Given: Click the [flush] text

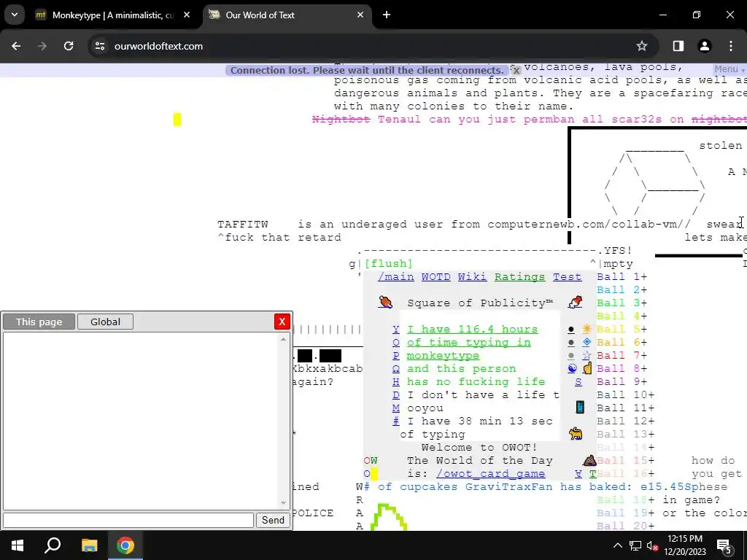Looking at the screenshot, I should pyautogui.click(x=389, y=264).
